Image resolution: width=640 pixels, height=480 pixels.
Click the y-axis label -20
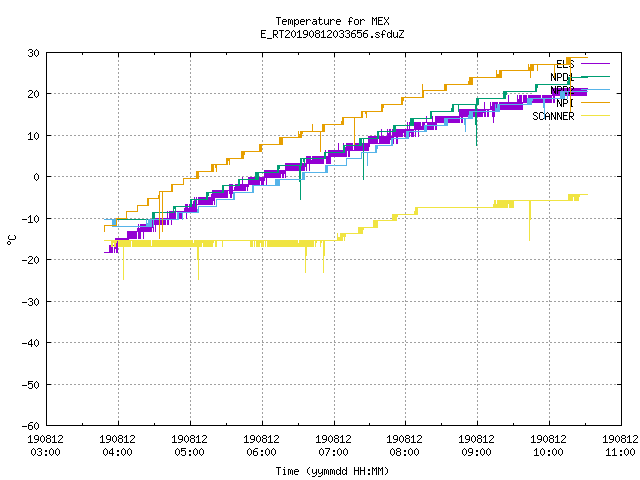(31, 260)
